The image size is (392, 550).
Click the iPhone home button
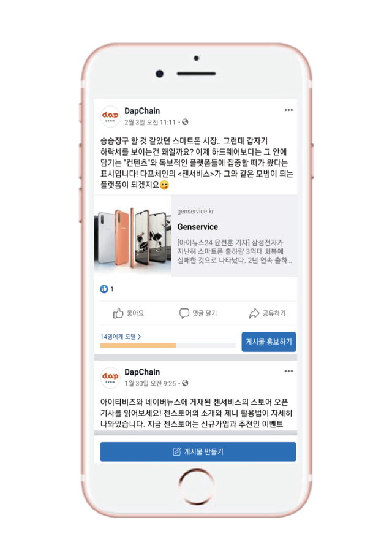[196, 486]
